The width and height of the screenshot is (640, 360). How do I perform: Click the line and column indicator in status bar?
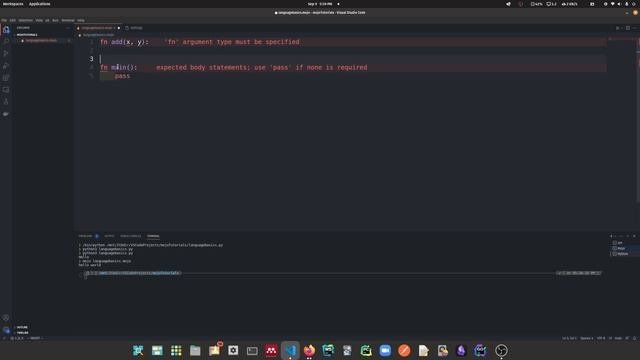569,338
